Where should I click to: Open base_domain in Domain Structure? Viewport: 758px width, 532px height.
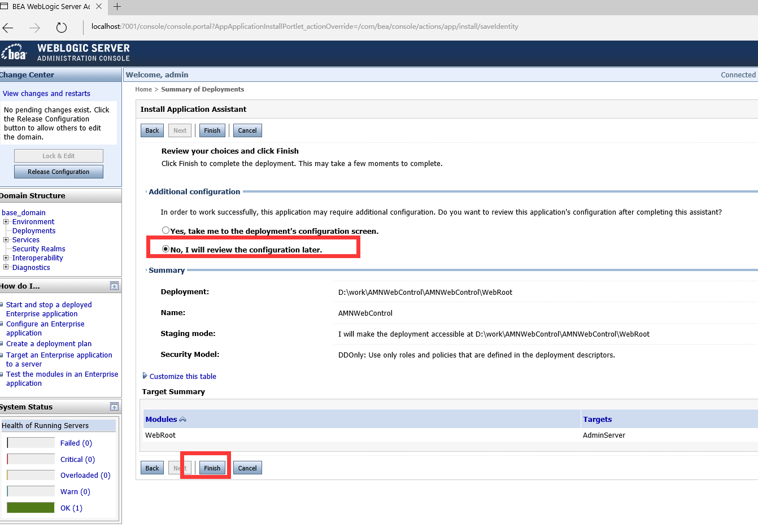click(x=24, y=213)
